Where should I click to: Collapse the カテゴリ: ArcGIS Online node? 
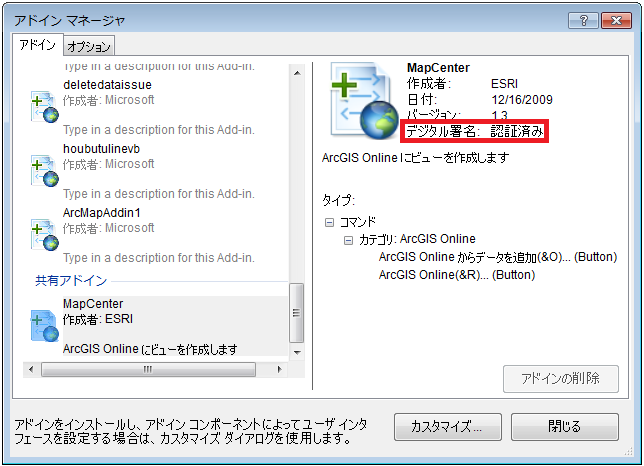pyautogui.click(x=348, y=240)
